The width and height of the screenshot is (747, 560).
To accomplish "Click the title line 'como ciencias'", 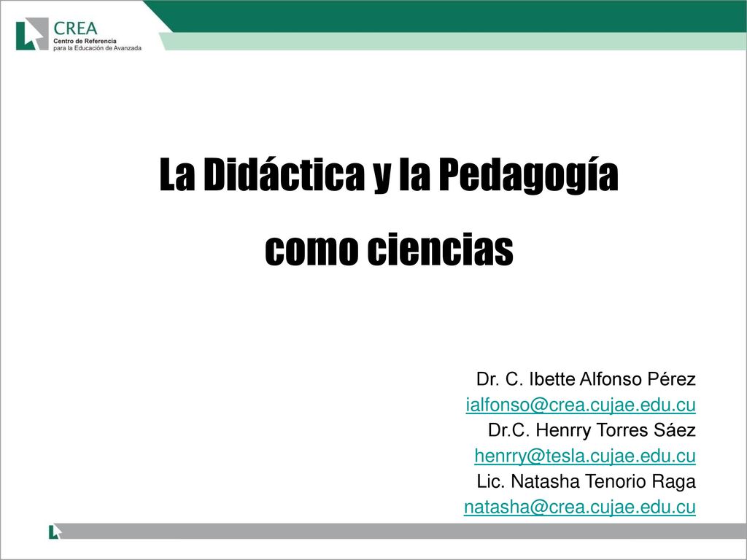I will pos(389,249).
